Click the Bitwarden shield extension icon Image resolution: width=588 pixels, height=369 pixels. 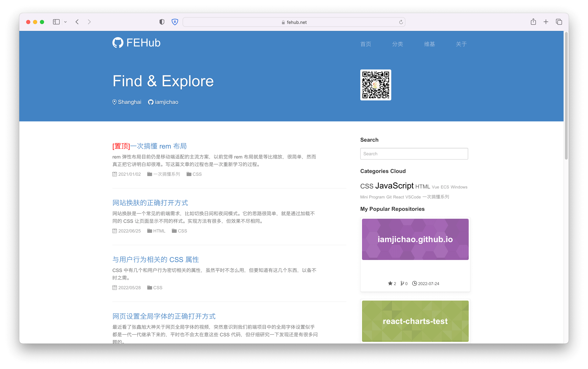(175, 22)
